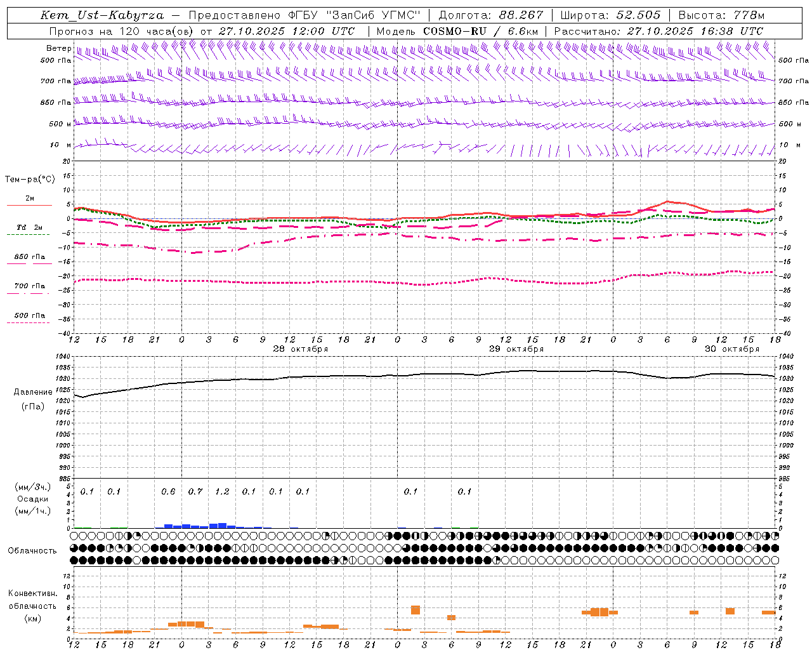
Task: Click the (км) unit under convective cloud label
Action: click(x=33, y=618)
